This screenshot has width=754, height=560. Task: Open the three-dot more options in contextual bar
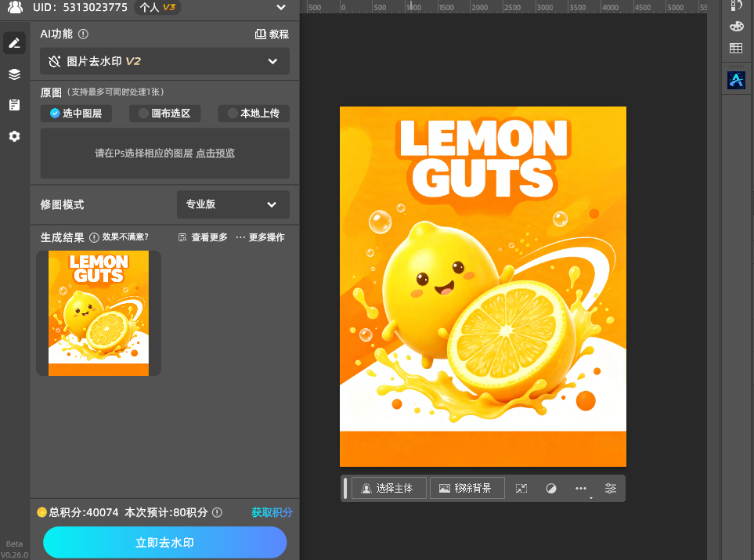581,489
